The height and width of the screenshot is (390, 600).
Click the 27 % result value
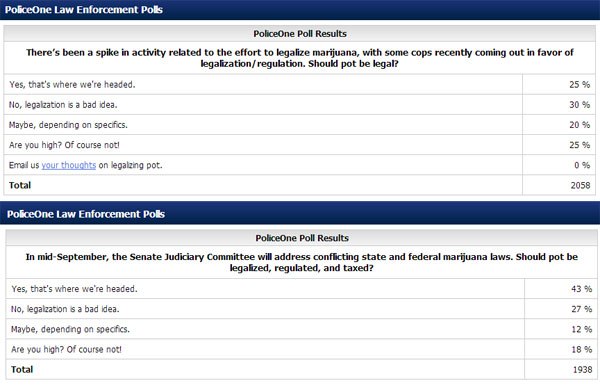581,309
